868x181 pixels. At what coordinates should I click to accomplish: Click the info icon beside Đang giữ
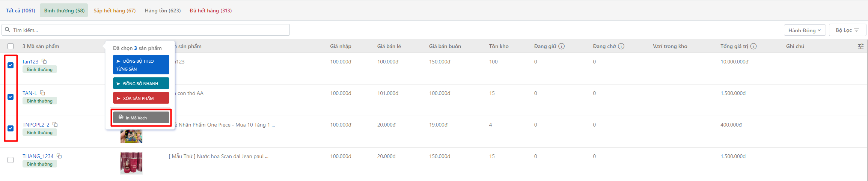coord(561,46)
